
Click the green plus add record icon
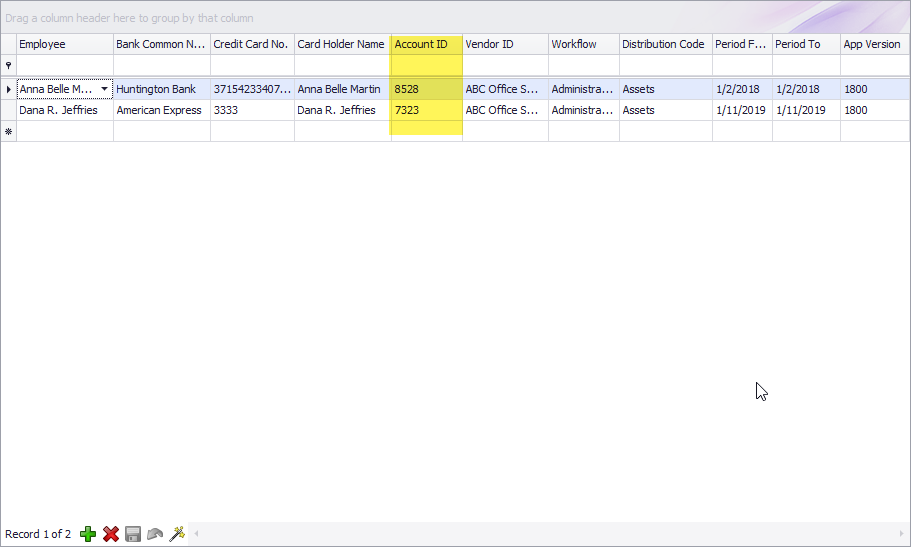tap(88, 534)
